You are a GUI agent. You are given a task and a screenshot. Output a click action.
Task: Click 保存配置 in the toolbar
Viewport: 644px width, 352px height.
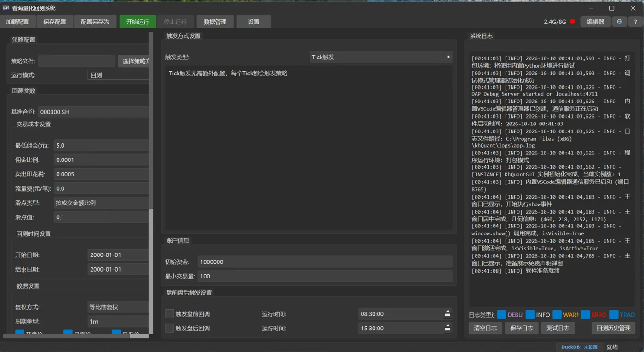(55, 22)
